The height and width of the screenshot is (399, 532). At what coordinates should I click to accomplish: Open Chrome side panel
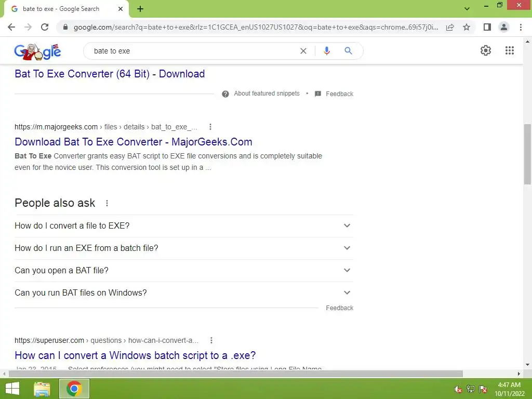[487, 27]
